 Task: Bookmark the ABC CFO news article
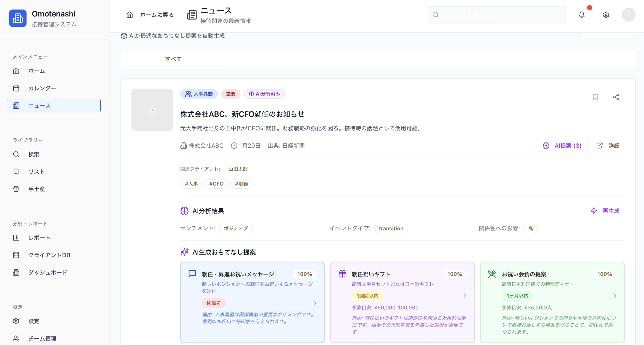595,97
